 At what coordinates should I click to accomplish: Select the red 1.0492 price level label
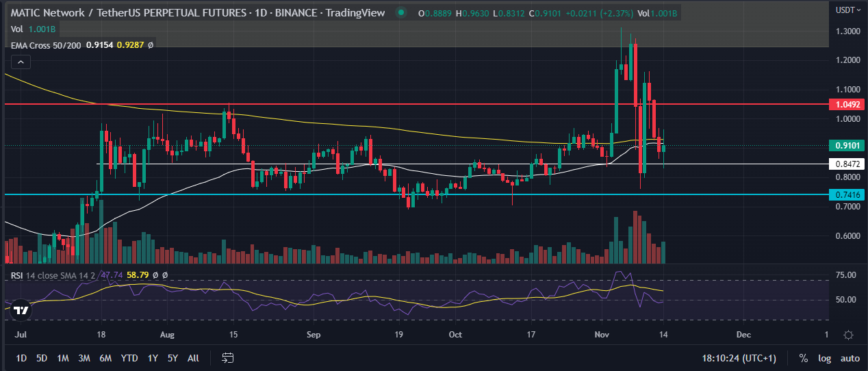847,104
